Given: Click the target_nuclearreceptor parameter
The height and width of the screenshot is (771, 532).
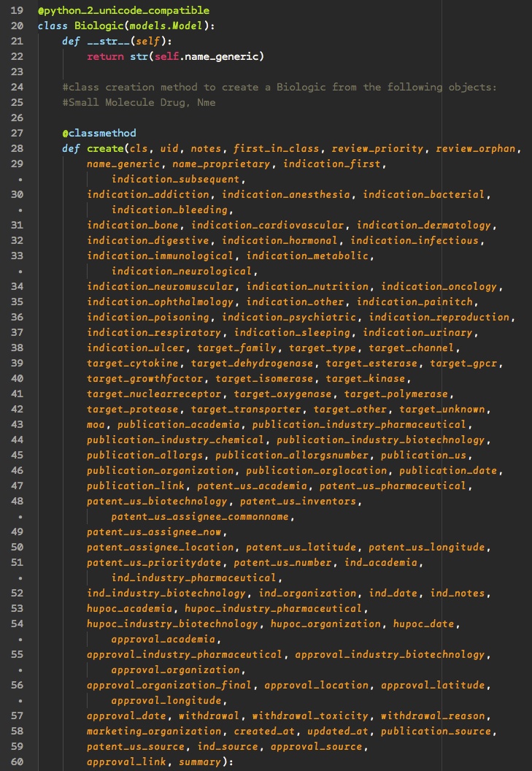Looking at the screenshot, I should pos(154,394).
